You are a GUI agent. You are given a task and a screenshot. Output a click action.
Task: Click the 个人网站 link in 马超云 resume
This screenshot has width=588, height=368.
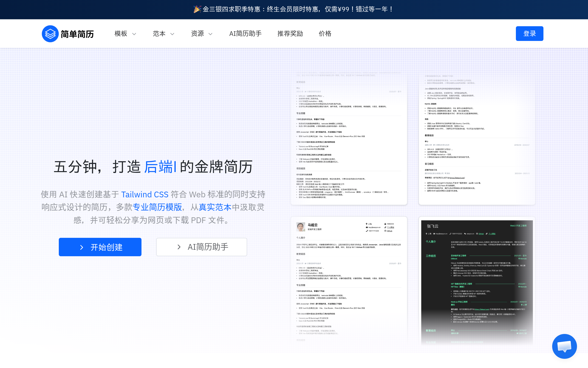(x=390, y=227)
